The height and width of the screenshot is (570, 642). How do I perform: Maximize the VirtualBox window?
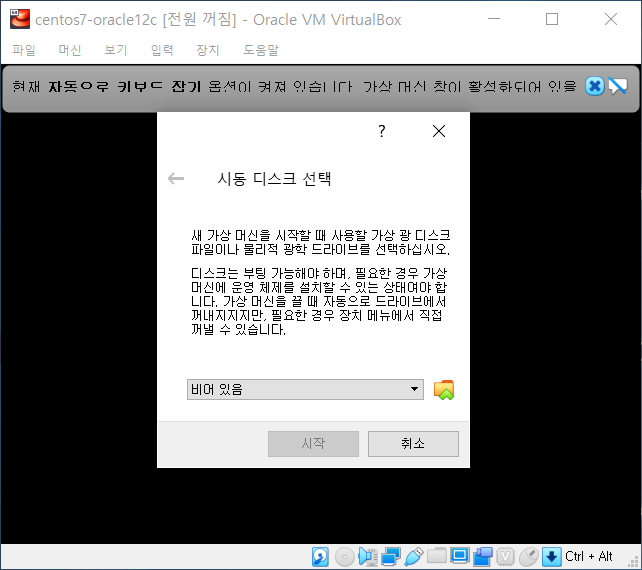pyautogui.click(x=552, y=19)
